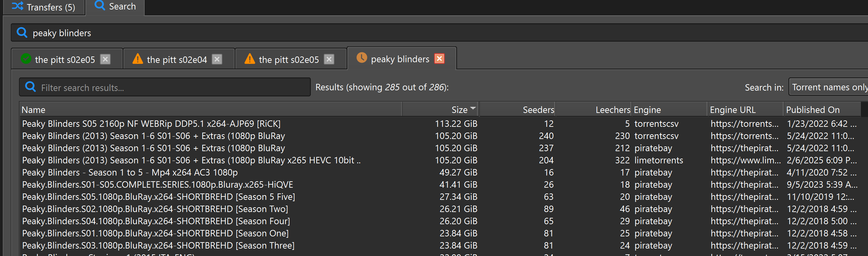Select 'Peaky Blinders S05 2160p NF WEBRip' result
868x256 pixels.
click(151, 124)
